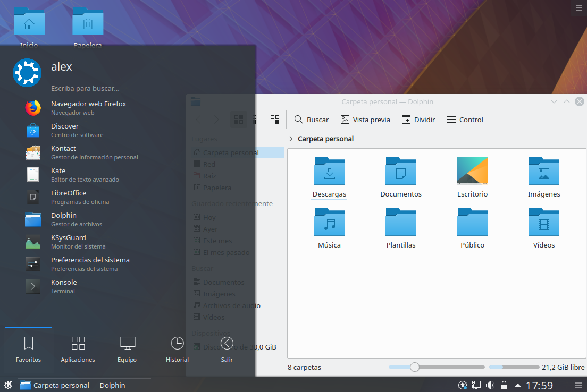Open the network tray icon
Image resolution: width=587 pixels, height=392 pixels.
point(476,385)
